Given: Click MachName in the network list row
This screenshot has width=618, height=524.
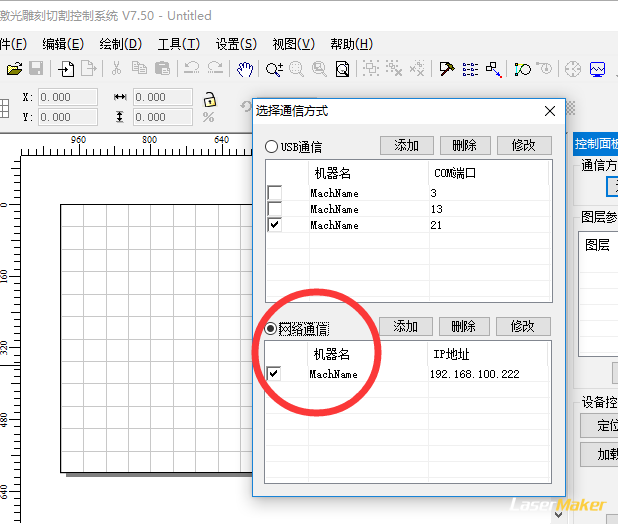Looking at the screenshot, I should [x=333, y=374].
